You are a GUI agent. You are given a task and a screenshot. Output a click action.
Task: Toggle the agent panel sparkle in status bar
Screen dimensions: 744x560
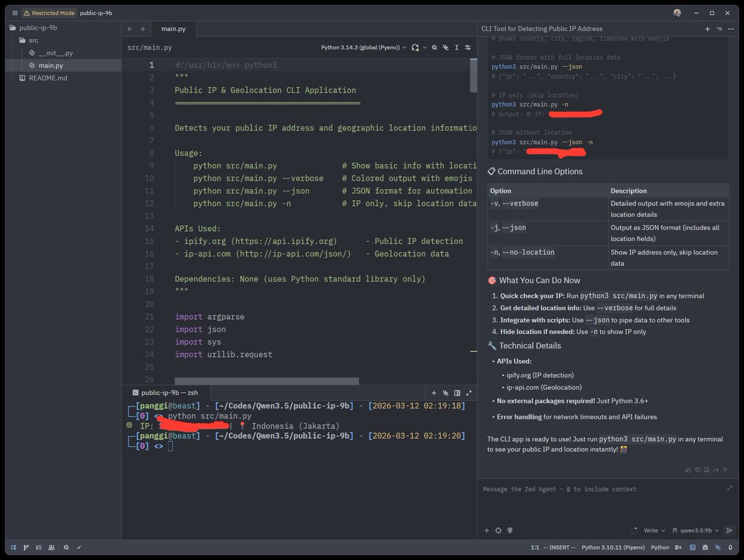click(x=718, y=548)
